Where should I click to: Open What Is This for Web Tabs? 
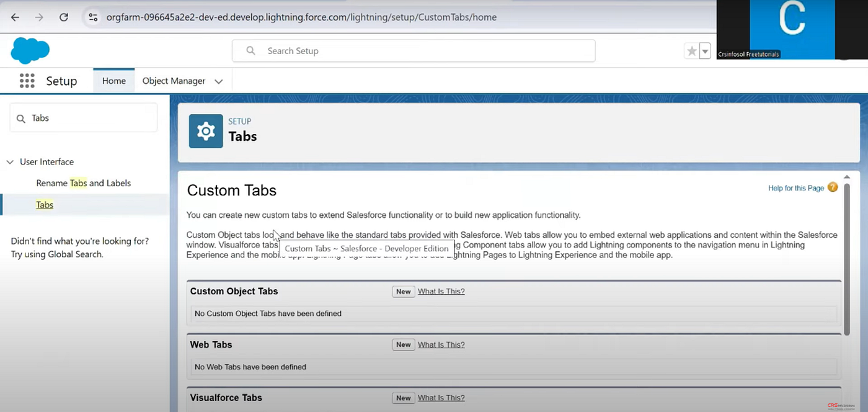point(441,344)
